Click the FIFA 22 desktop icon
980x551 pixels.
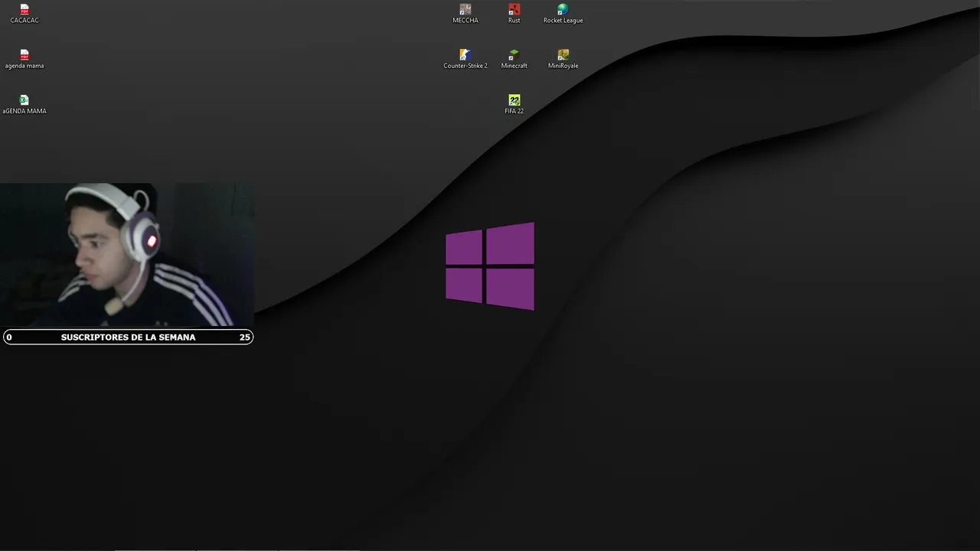[x=514, y=100]
